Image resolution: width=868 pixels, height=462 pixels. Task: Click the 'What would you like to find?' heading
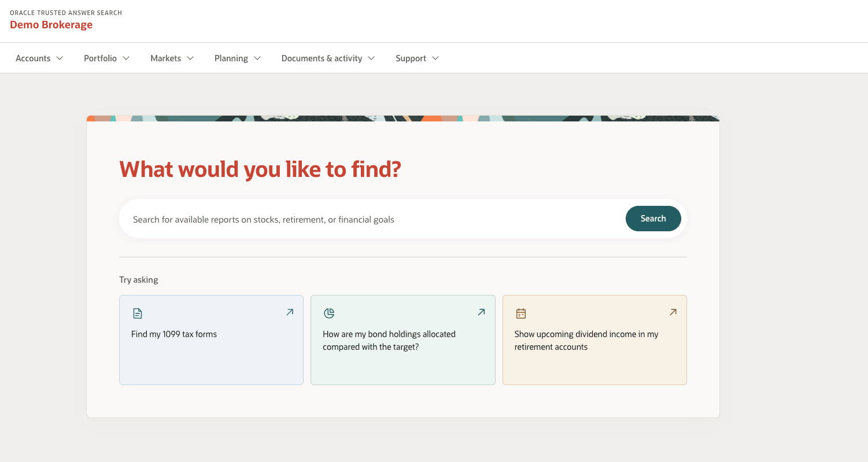pyautogui.click(x=260, y=169)
